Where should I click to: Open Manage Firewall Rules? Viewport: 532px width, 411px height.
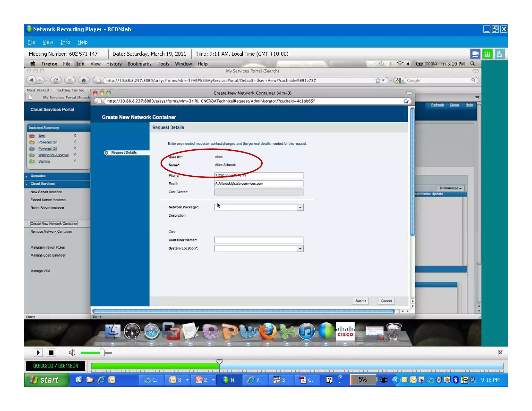pos(48,248)
